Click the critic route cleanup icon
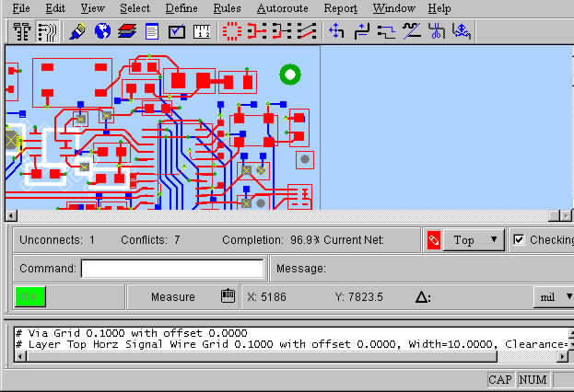 click(412, 31)
